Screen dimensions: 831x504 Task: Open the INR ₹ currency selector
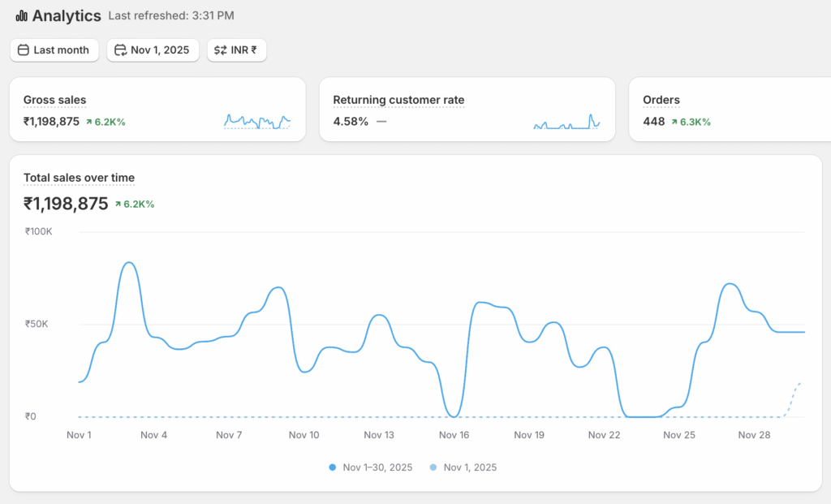tap(236, 50)
